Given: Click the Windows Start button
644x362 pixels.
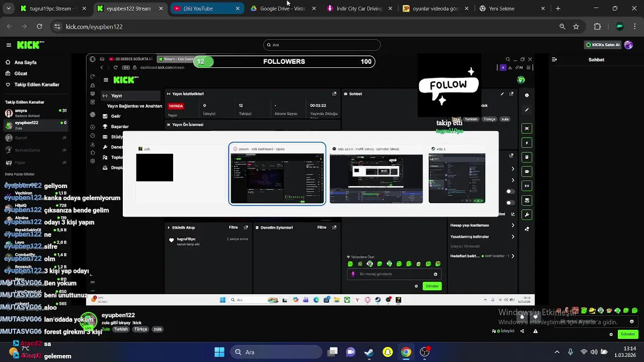Looking at the screenshot, I should coord(219,352).
